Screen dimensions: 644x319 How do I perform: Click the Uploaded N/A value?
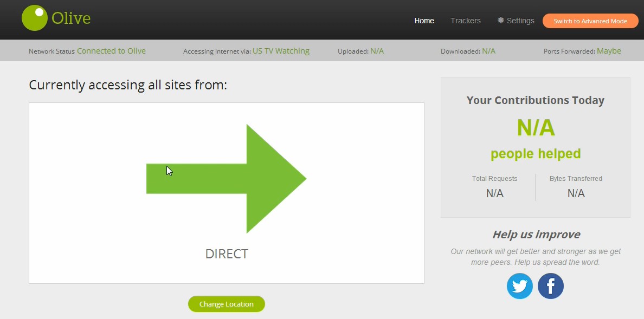377,51
